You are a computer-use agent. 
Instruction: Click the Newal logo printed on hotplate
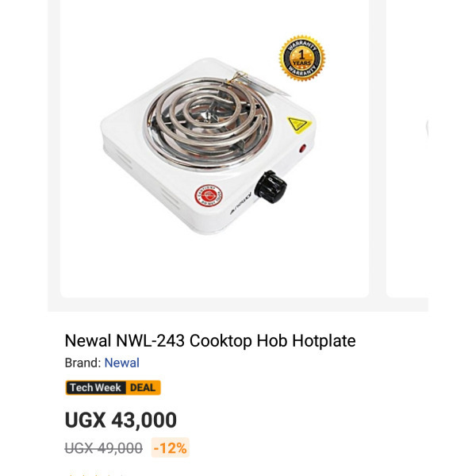point(240,203)
